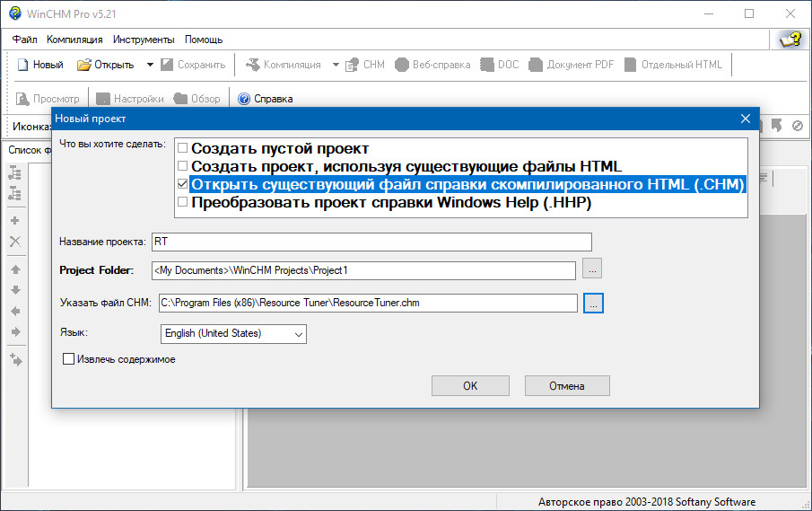Click the Browse (Обзор) toolbar icon
The height and width of the screenshot is (511, 812).
click(x=180, y=99)
